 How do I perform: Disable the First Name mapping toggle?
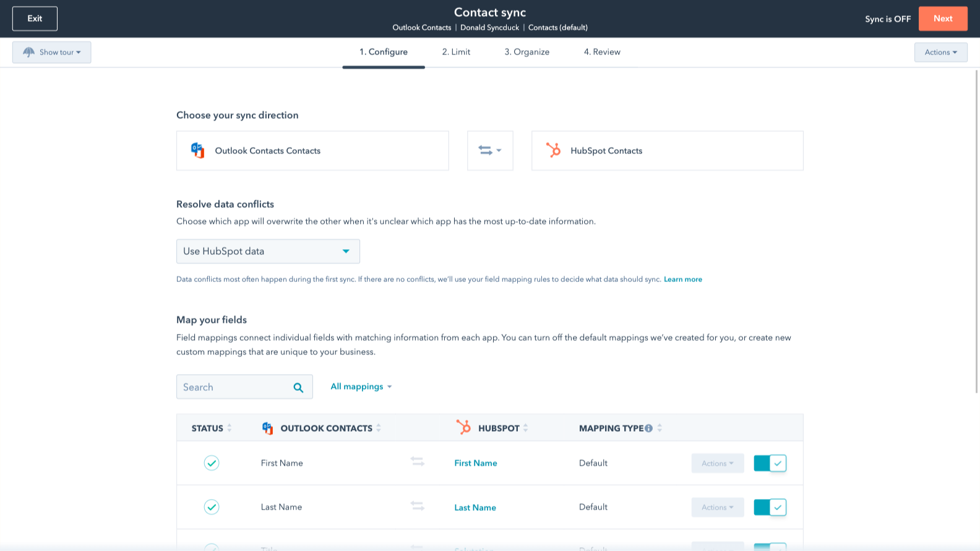click(x=770, y=463)
